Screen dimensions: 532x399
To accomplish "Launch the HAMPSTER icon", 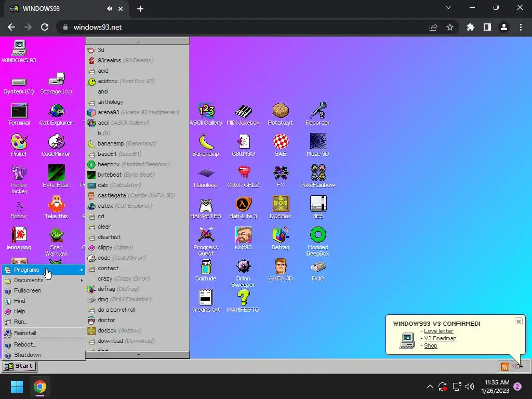I will 206,209.
